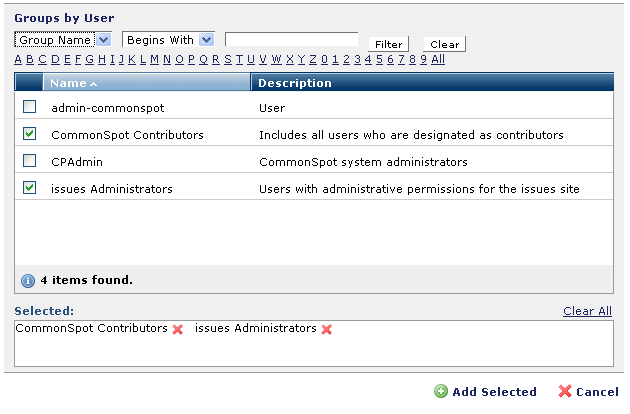Screen dimensions: 630x414
Task: Show All groups via alphabet link
Action: click(438, 59)
